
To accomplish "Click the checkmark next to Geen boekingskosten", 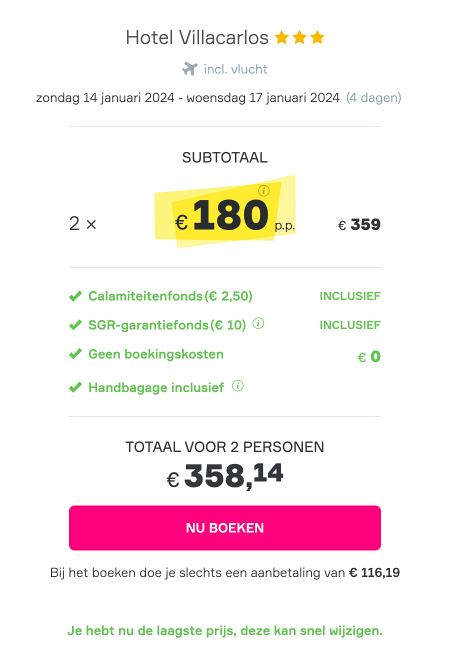I will [76, 354].
